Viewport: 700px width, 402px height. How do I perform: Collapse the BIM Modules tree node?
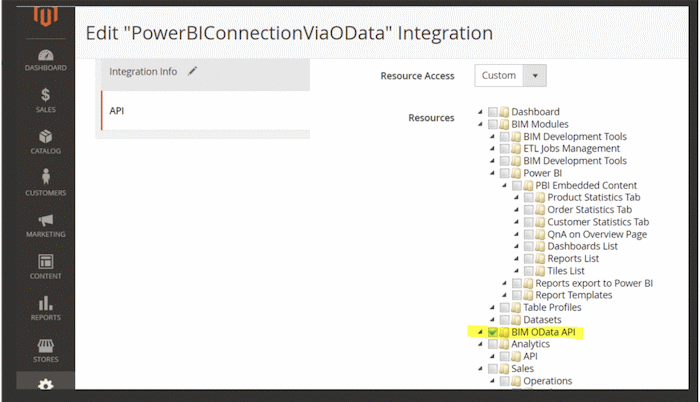tap(480, 124)
